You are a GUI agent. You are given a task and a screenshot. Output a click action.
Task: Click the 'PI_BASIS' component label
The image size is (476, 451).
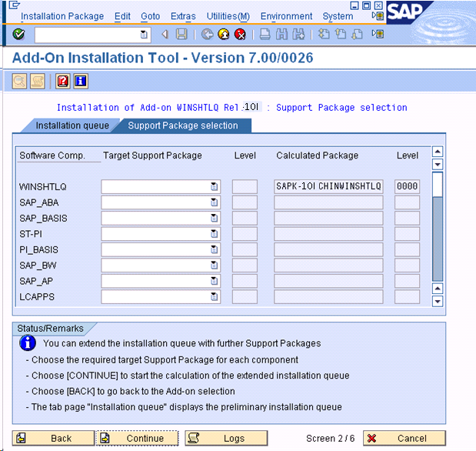pyautogui.click(x=38, y=249)
